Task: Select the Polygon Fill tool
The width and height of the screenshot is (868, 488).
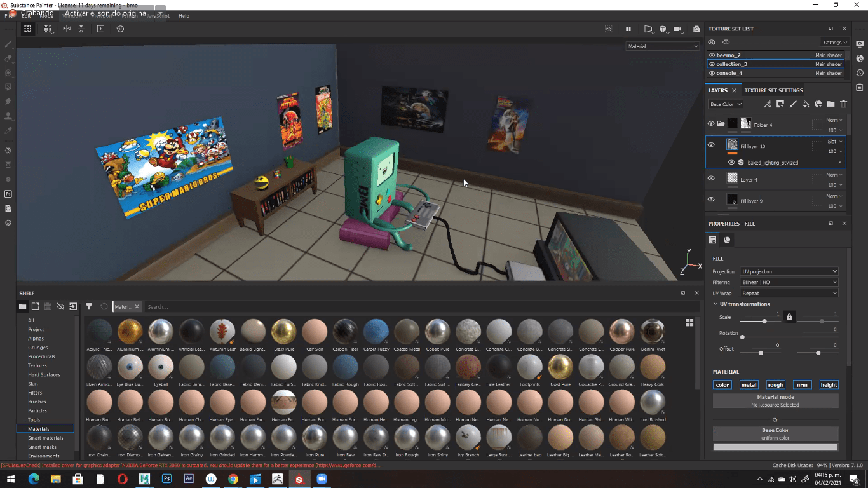Action: pyautogui.click(x=8, y=88)
